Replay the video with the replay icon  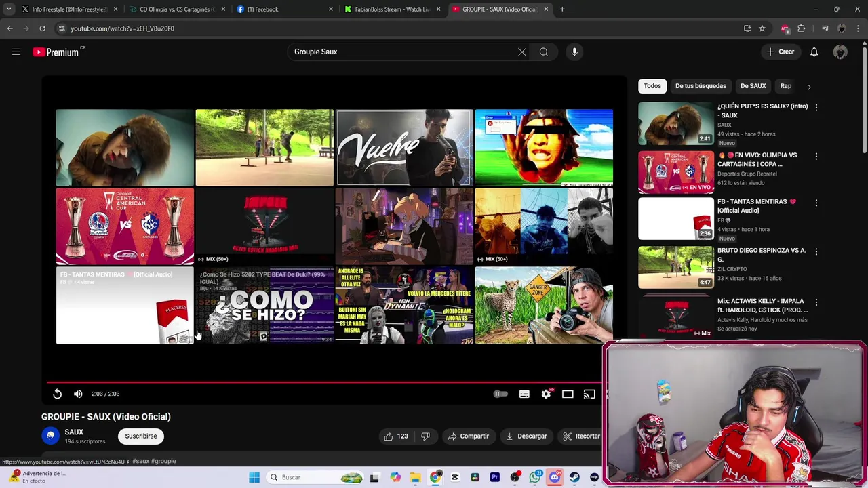point(58,394)
